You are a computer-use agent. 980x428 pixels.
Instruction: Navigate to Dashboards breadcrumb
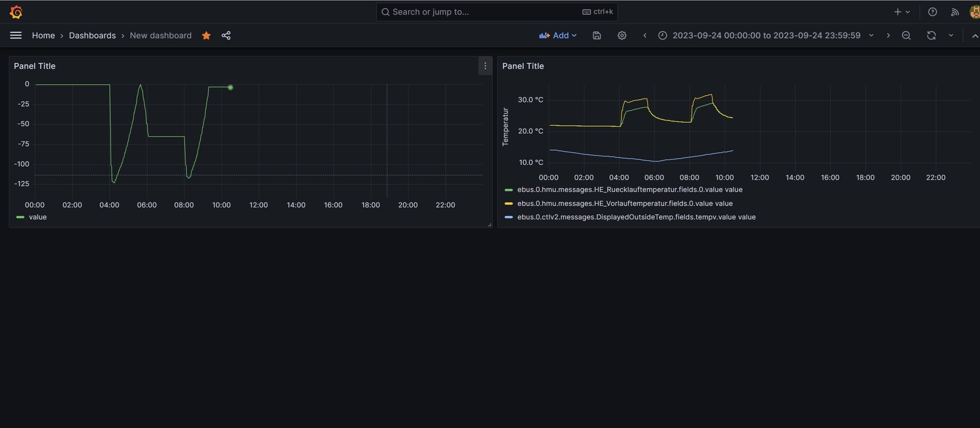point(92,35)
